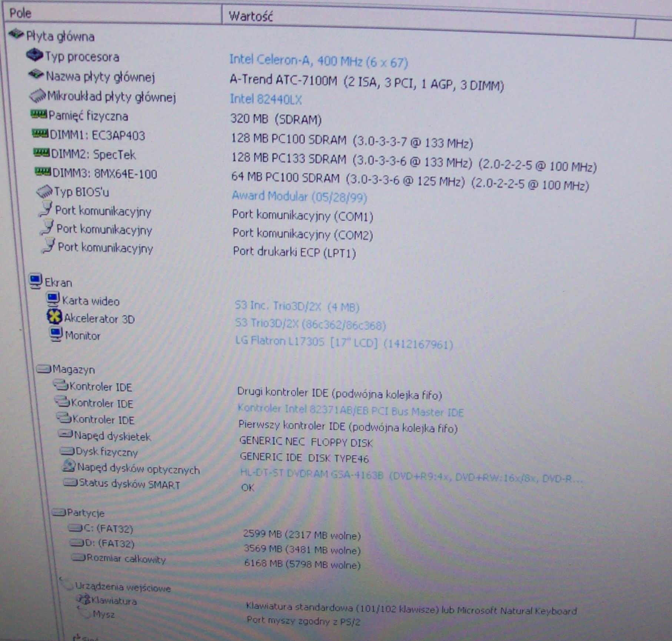672x641 pixels.
Task: Open the HL-DT-ST DVDRAM GSA-4163B link
Action: [412, 476]
